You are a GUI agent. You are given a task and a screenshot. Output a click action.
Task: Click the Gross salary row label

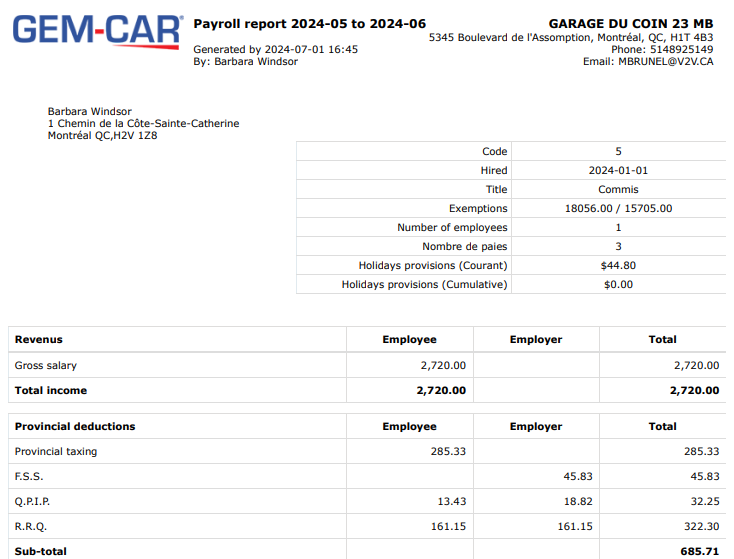[46, 366]
